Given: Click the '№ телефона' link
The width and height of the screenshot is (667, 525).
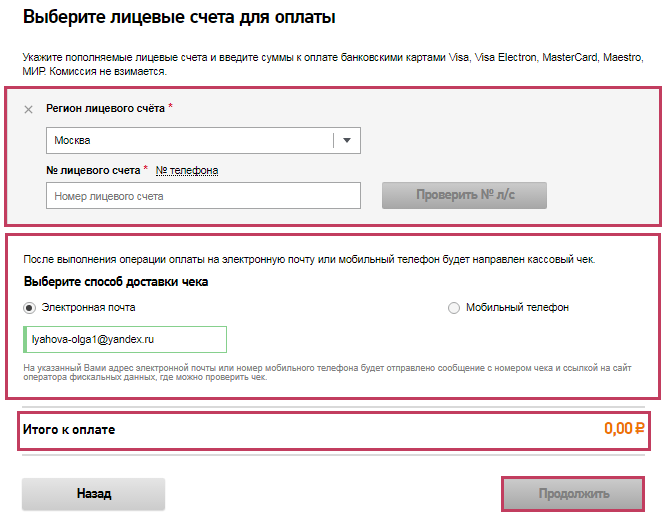Looking at the screenshot, I should (x=187, y=170).
